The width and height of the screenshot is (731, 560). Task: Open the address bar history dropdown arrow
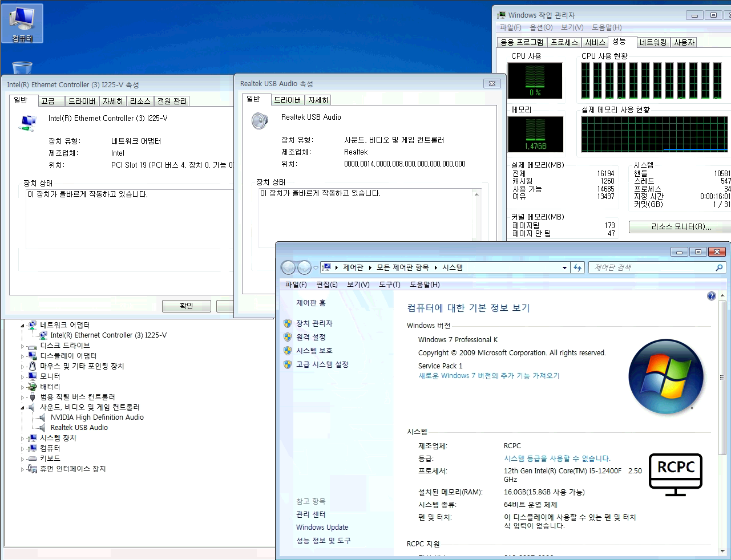pyautogui.click(x=565, y=267)
